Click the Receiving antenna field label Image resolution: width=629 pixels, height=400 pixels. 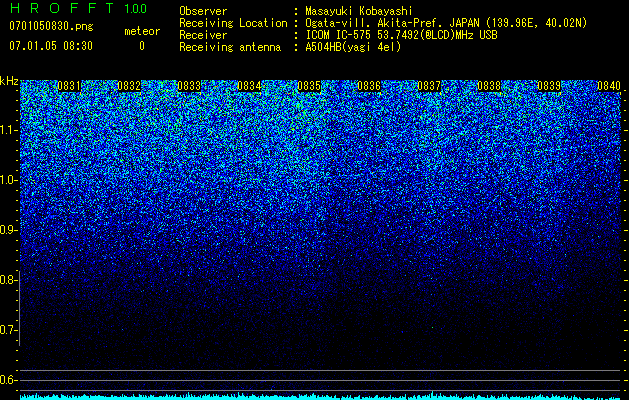[x=230, y=47]
